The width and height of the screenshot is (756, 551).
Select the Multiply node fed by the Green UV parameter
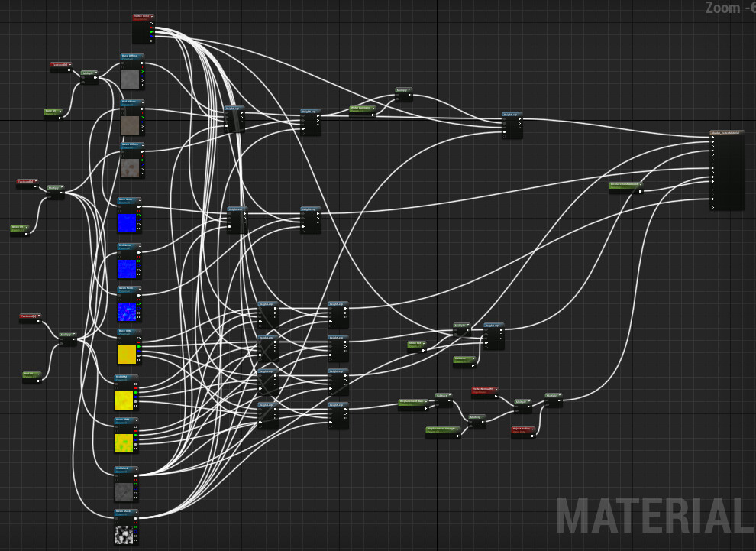[56, 192]
